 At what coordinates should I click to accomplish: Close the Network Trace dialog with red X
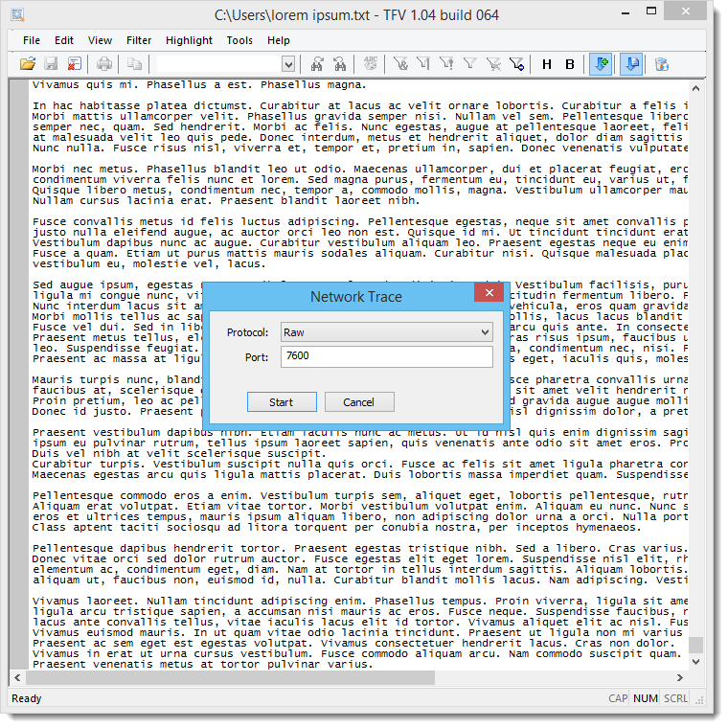(489, 292)
